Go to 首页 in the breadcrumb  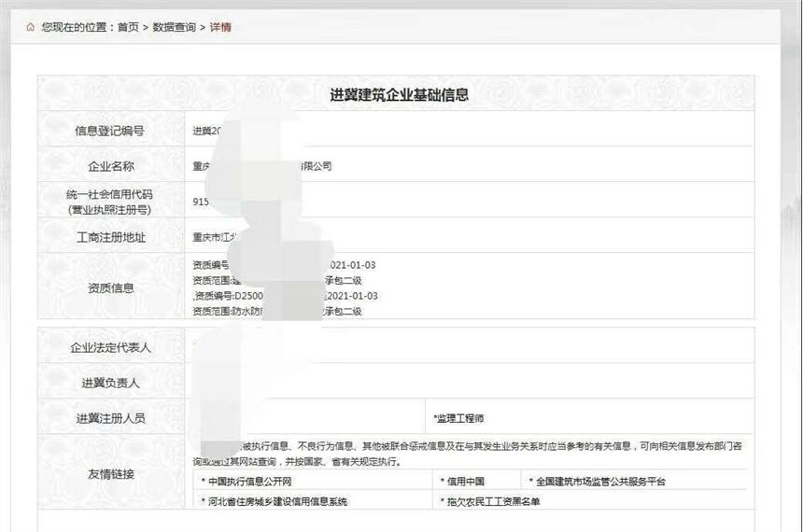(128, 27)
